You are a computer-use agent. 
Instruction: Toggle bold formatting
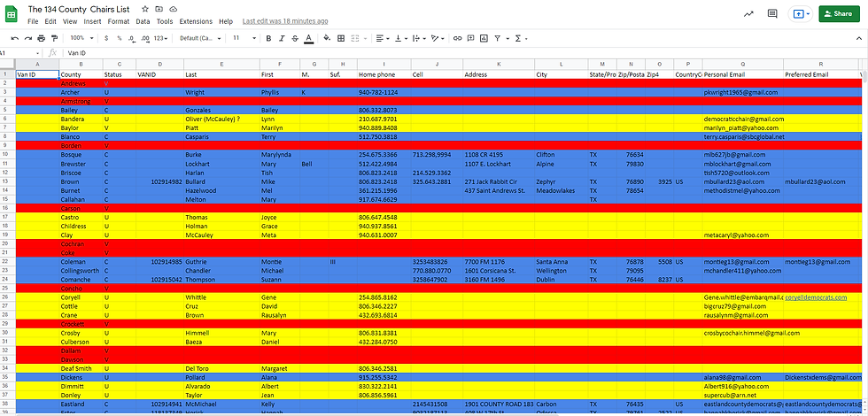tap(268, 38)
